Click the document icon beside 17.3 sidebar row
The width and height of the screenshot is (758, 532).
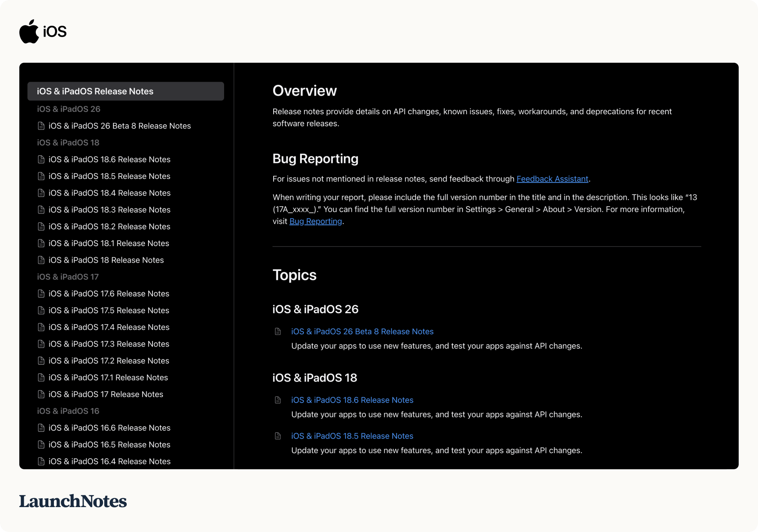coord(41,344)
